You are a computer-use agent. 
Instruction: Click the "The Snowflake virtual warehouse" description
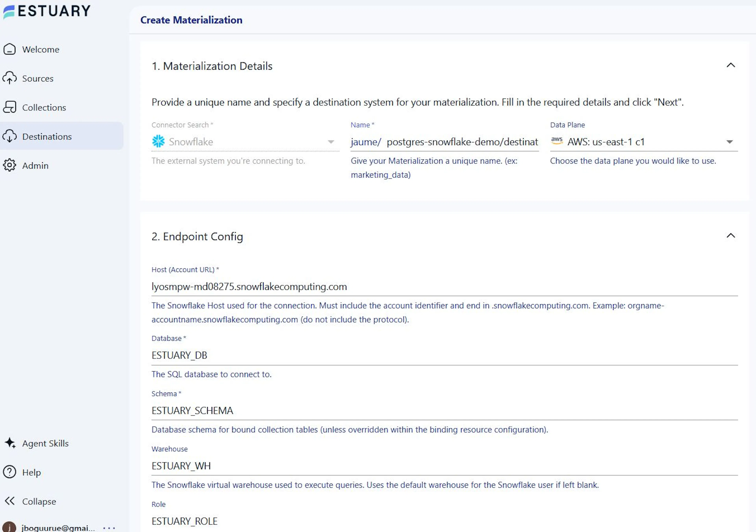375,485
